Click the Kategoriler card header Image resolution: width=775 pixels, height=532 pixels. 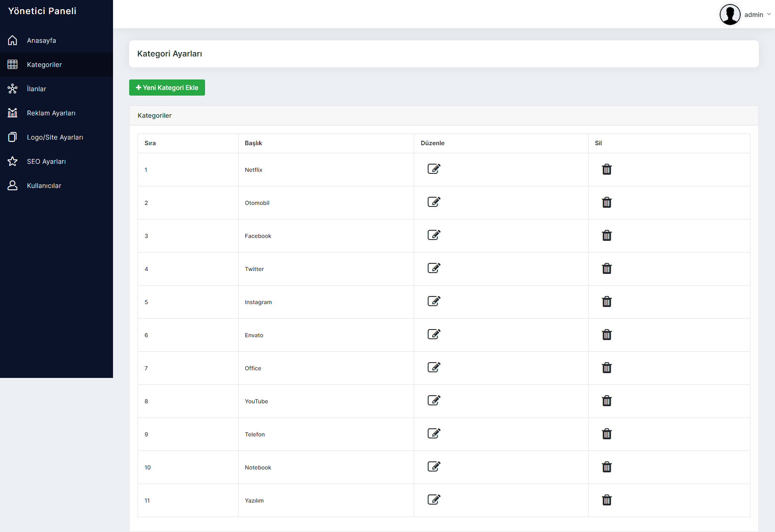pyautogui.click(x=444, y=115)
